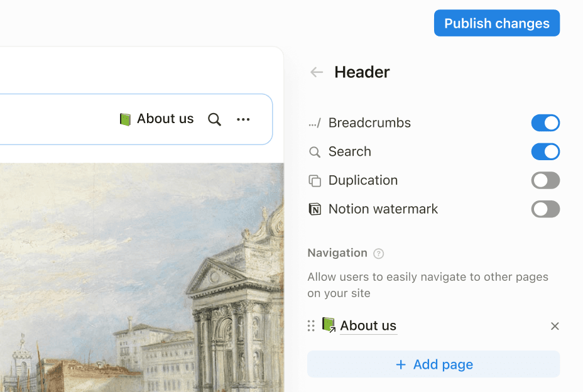This screenshot has height=392, width=583.
Task: Remove About us from navigation with X
Action: click(555, 326)
